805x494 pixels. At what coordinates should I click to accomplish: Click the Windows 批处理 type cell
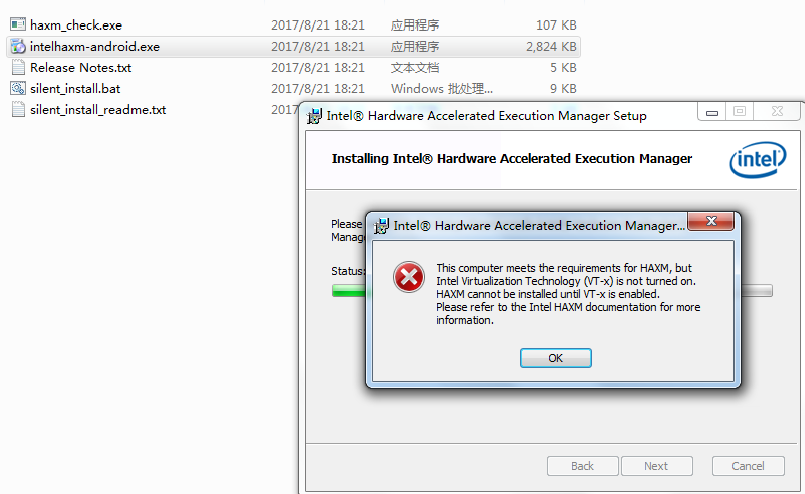click(x=442, y=89)
